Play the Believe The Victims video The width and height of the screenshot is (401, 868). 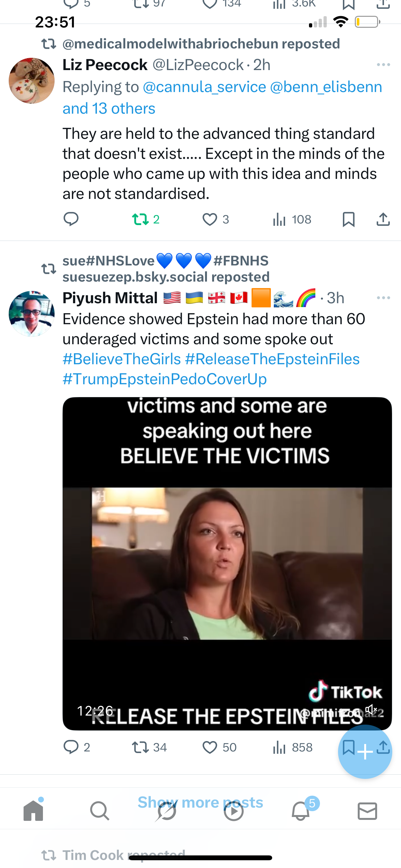(x=227, y=563)
